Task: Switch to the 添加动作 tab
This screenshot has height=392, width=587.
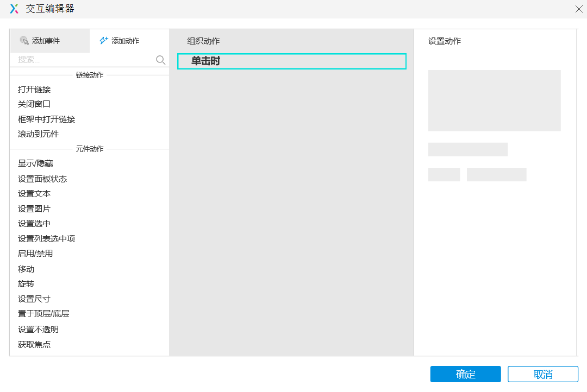Action: (129, 41)
